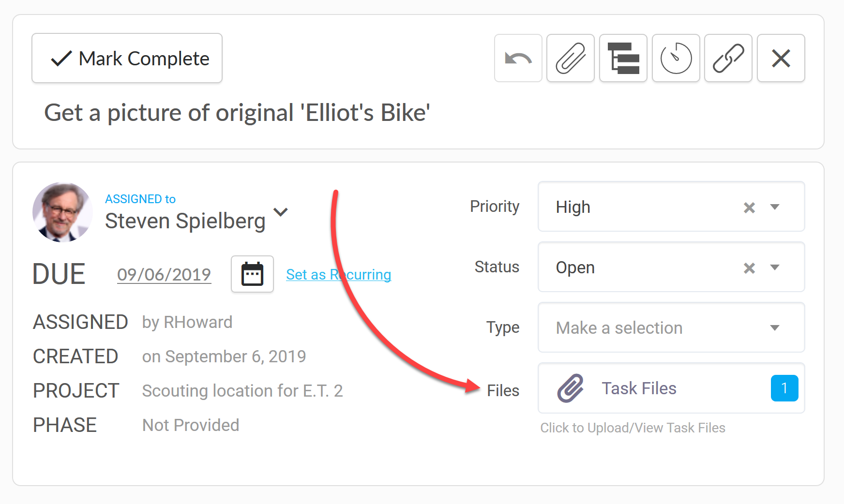844x504 pixels.
Task: Edit the due date 09/06/2019
Action: [x=164, y=275]
